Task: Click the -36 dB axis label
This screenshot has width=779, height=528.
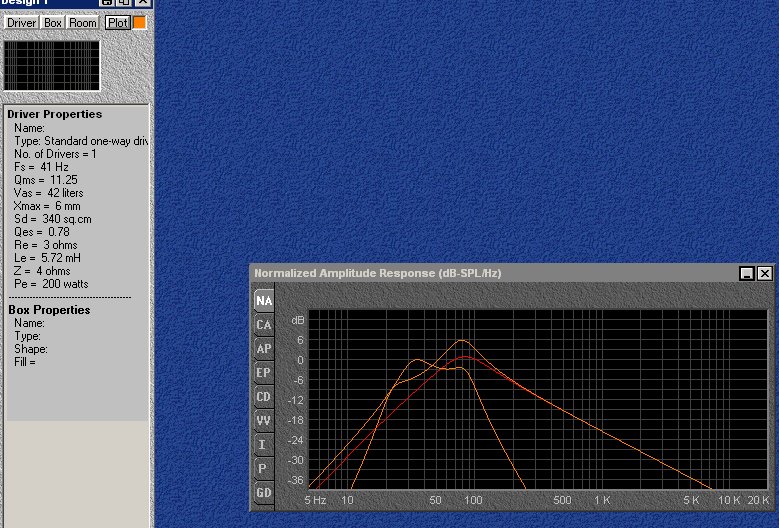Action: click(296, 480)
